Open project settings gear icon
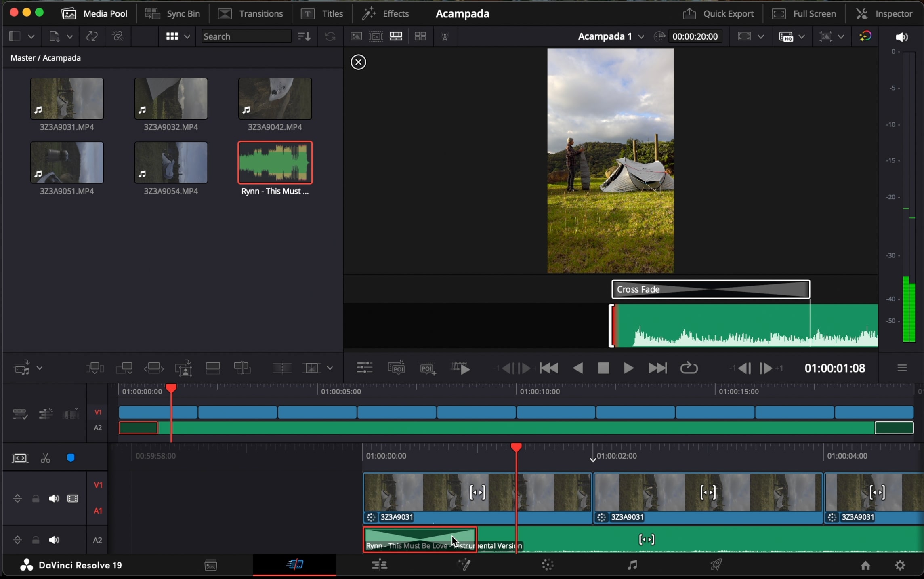Screen dimensions: 924x579 coord(900,565)
